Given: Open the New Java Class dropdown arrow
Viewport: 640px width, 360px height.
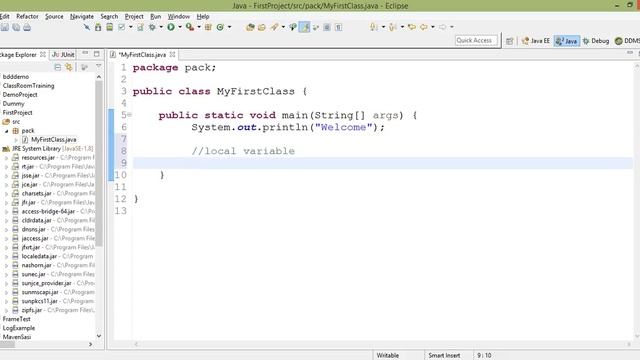Looking at the screenshot, I should point(229,27).
